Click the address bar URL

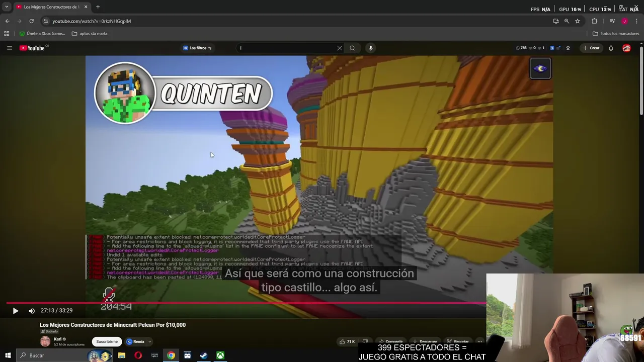pyautogui.click(x=92, y=21)
